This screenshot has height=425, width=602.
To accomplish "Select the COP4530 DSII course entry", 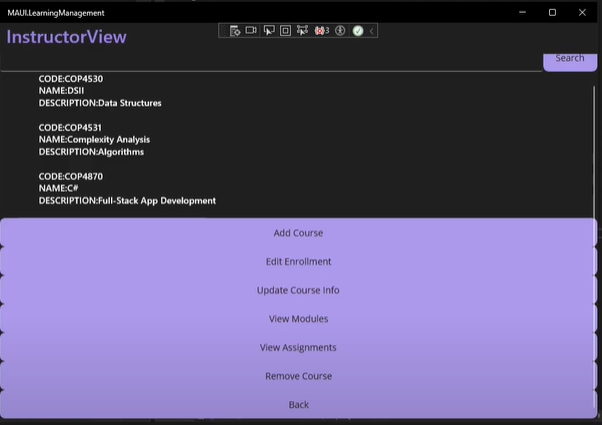I will point(100,90).
